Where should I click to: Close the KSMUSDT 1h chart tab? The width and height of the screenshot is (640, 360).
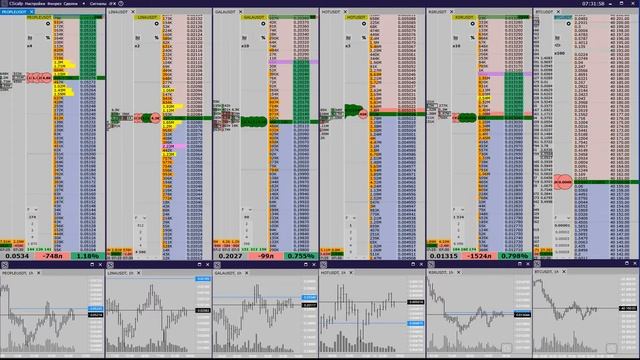pyautogui.click(x=458, y=272)
